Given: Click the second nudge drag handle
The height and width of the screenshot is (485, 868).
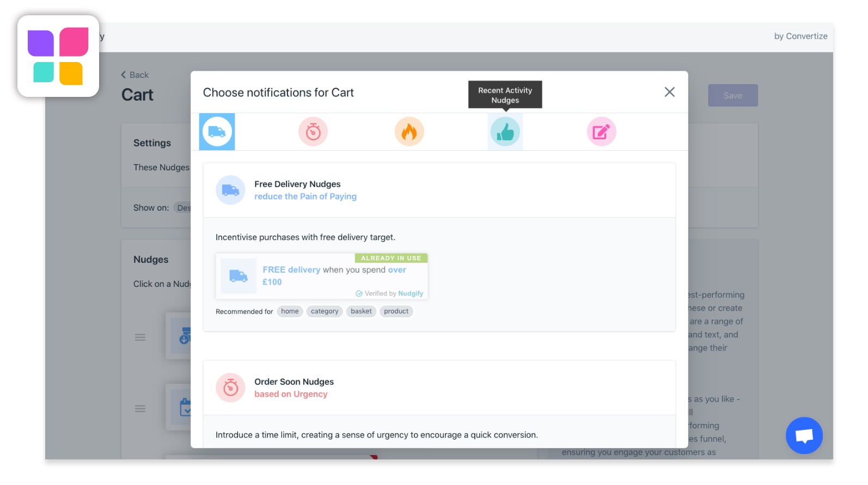Looking at the screenshot, I should [x=140, y=409].
